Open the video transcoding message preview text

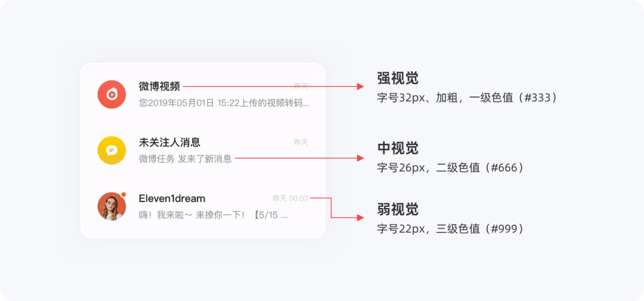pyautogui.click(x=224, y=103)
